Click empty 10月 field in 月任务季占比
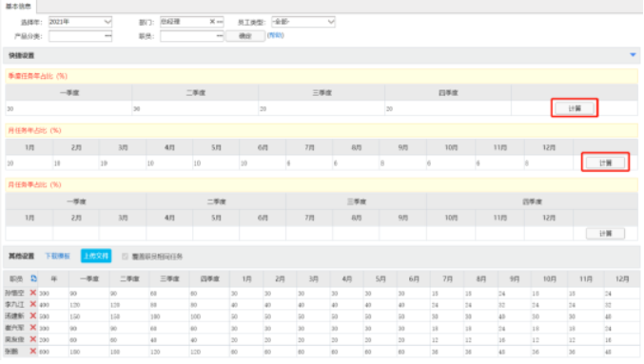644x364 pixels. (451, 234)
